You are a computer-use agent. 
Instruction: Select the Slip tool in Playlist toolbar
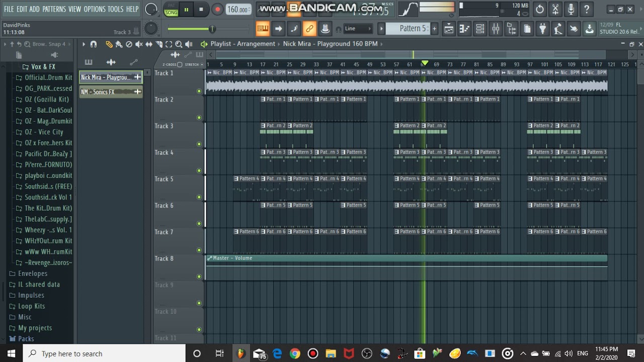149,44
